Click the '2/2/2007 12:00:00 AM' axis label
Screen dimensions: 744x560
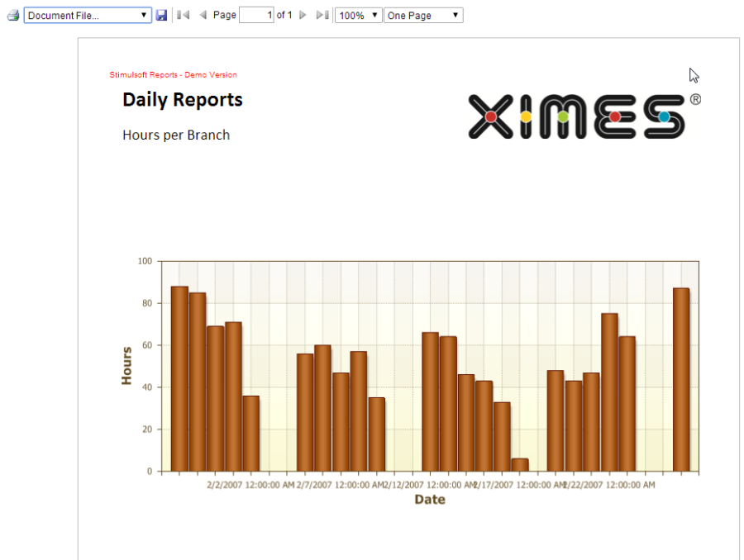tap(250, 485)
